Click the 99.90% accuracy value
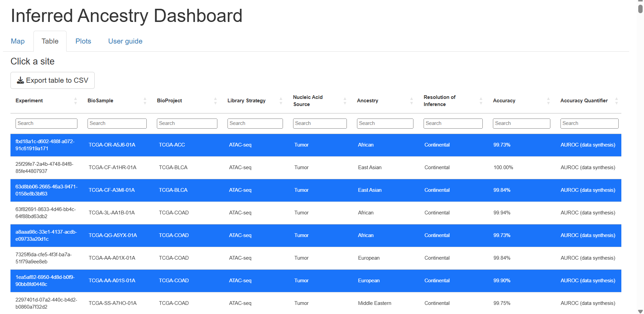This screenshot has width=644, height=314. 502,281
